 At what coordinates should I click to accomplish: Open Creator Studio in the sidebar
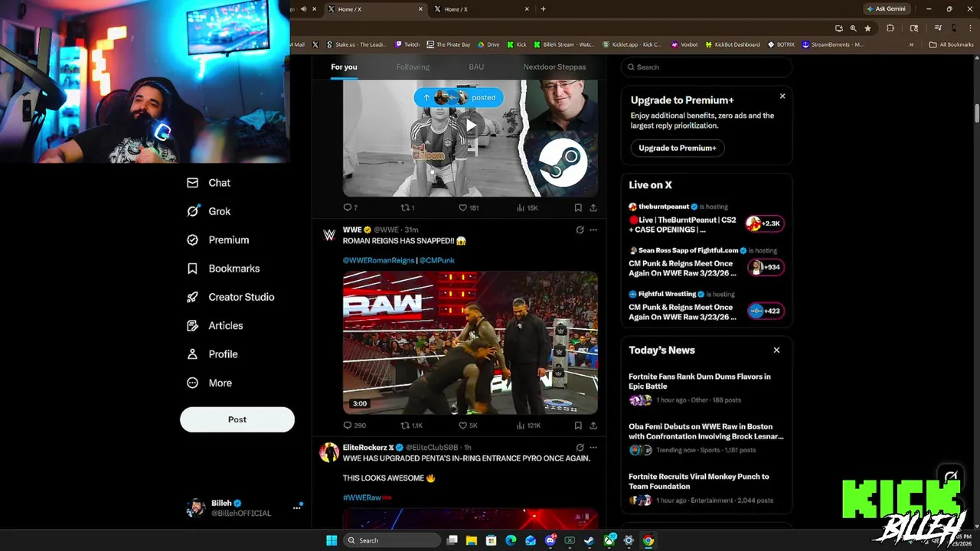coord(230,297)
